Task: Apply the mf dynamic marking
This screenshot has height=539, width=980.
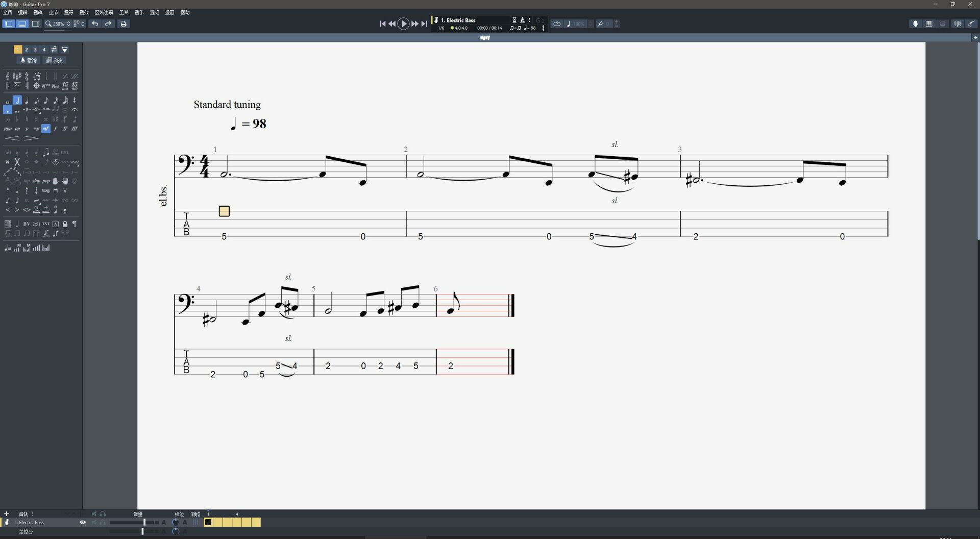Action: (46, 129)
